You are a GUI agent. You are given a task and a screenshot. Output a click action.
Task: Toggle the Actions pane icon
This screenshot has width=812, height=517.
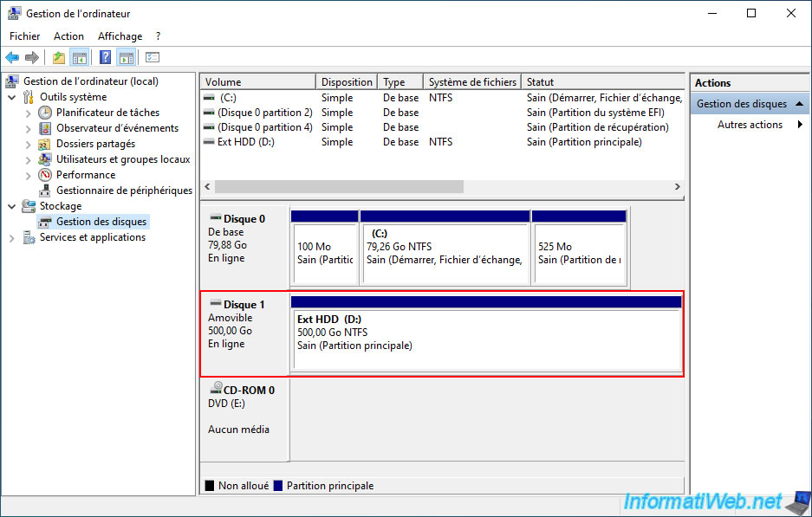[x=126, y=57]
